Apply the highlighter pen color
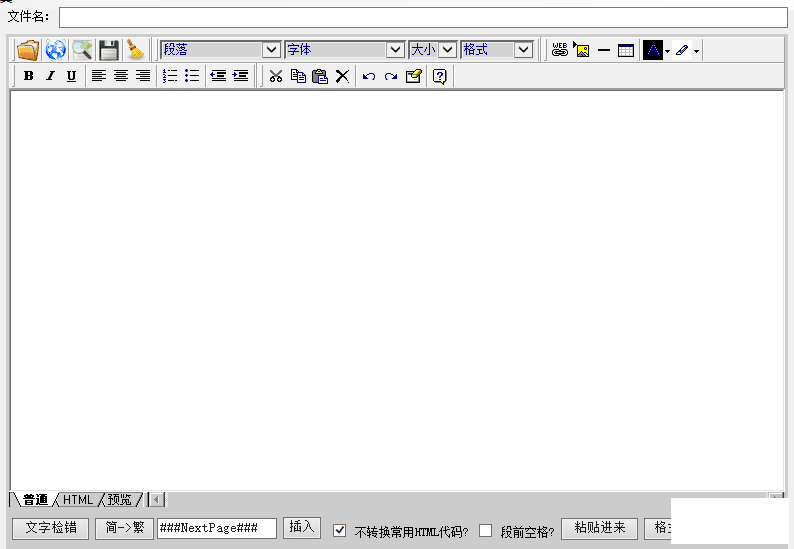 (x=682, y=50)
